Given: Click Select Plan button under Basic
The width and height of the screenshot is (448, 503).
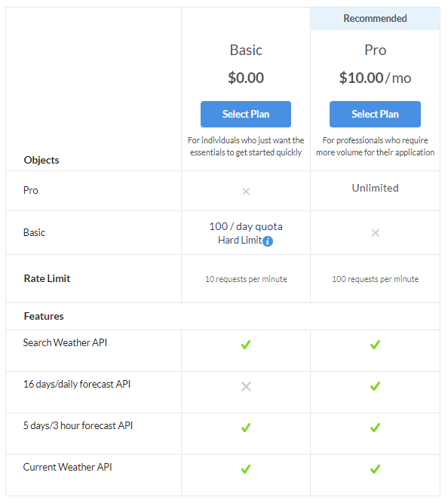Looking at the screenshot, I should [x=246, y=114].
